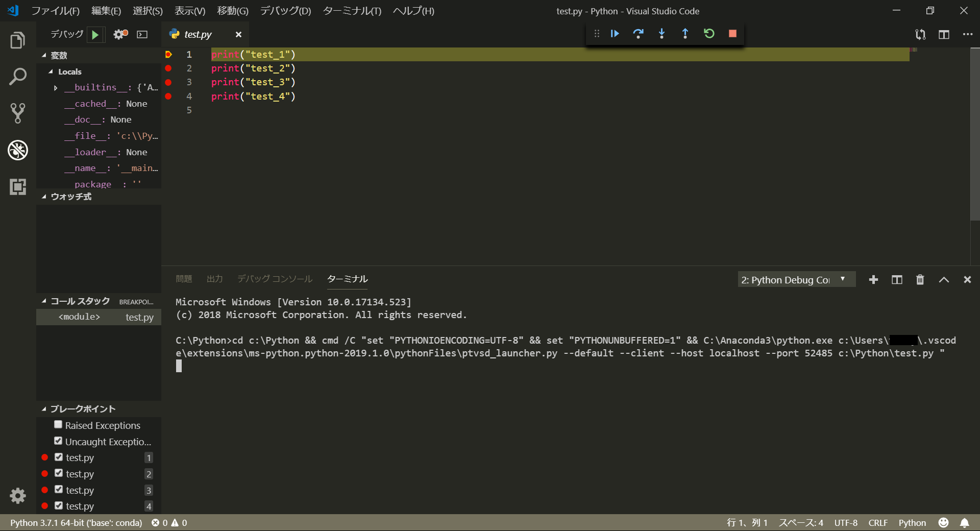This screenshot has height=531, width=980.
Task: Restart the debugging session
Action: click(709, 34)
